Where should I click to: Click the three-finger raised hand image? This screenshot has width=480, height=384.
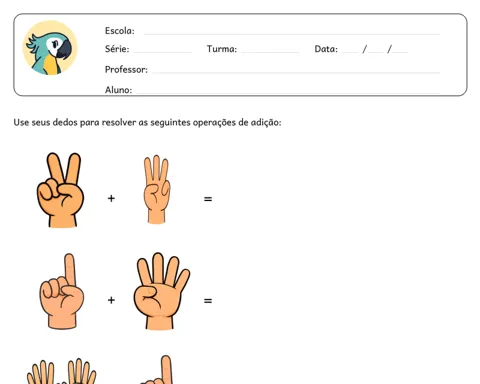click(157, 189)
